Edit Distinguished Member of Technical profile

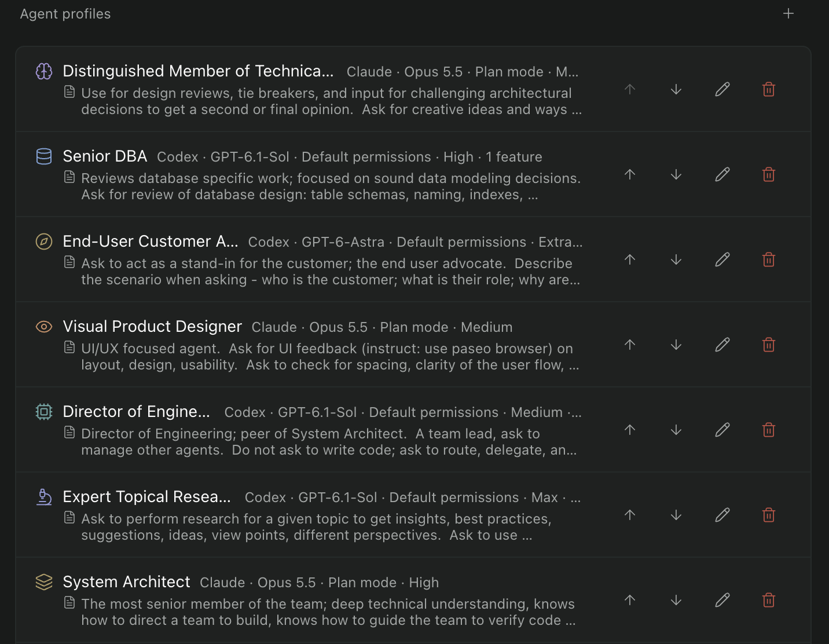722,89
